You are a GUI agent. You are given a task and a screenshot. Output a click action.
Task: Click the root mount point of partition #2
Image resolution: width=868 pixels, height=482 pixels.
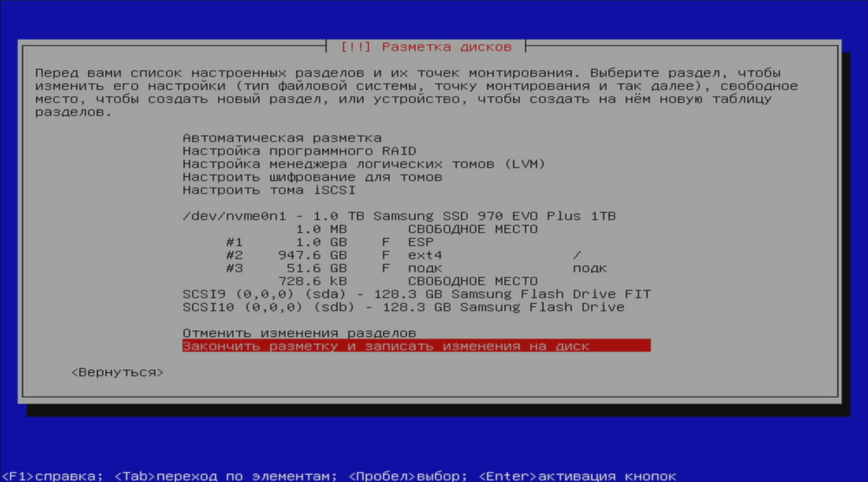576,255
